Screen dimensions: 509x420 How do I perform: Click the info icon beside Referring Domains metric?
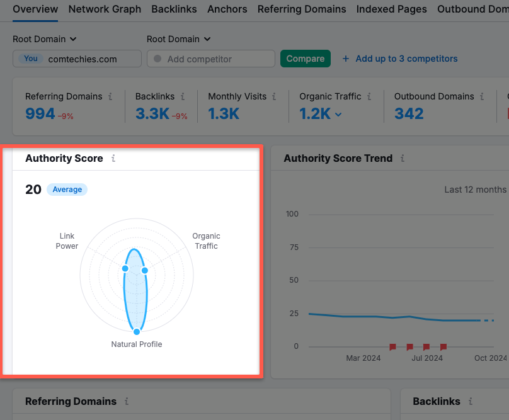[x=111, y=96]
